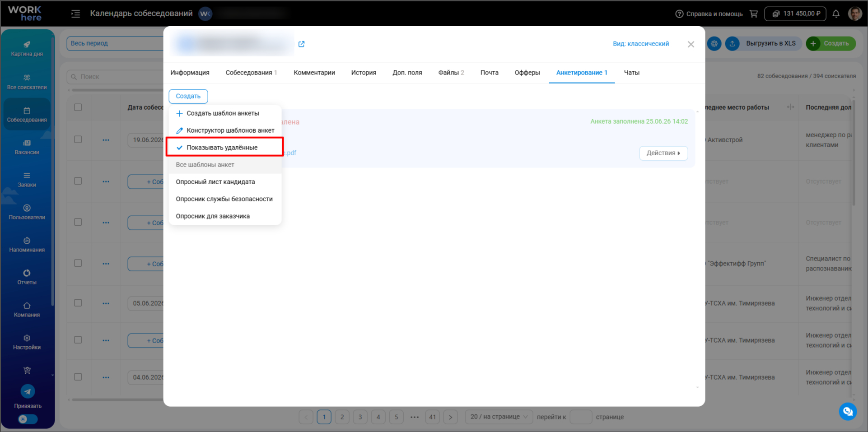Toggle the switch below Привязать
This screenshot has width=868, height=432.
point(28,419)
